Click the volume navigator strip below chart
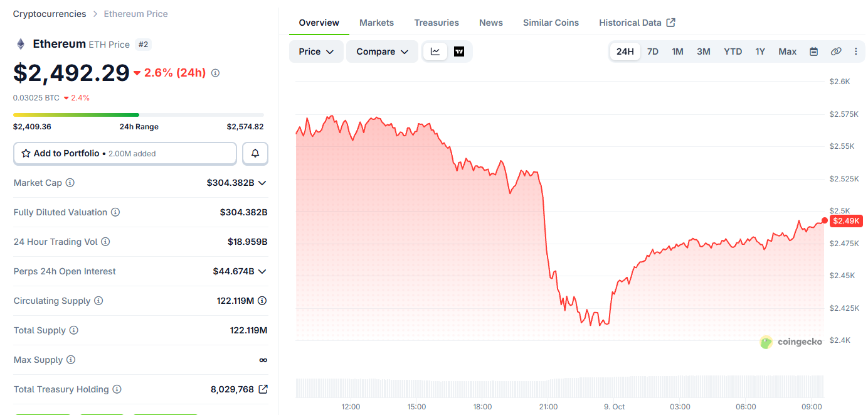Screen dimensions: 868x415 click(559, 387)
